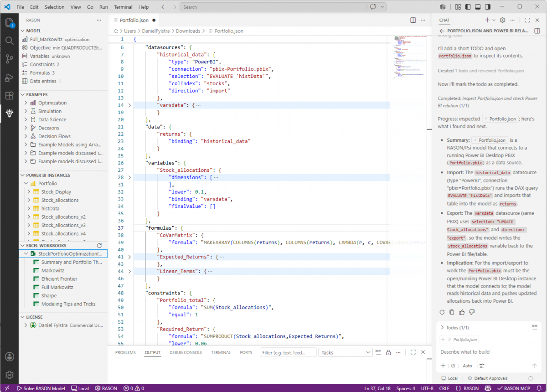Unfold the collapsed varsdata block on line 14
This screenshot has height=392, width=547.
point(129,105)
